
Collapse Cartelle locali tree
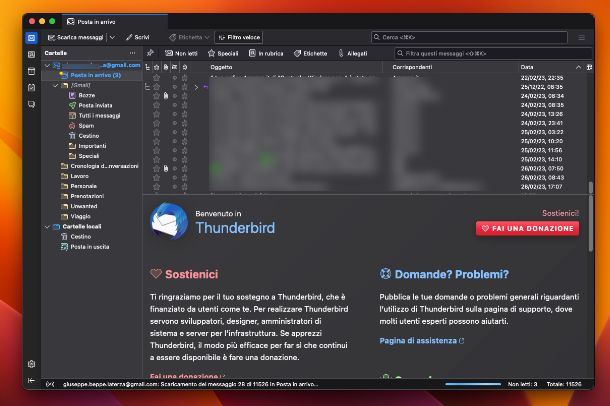click(47, 226)
